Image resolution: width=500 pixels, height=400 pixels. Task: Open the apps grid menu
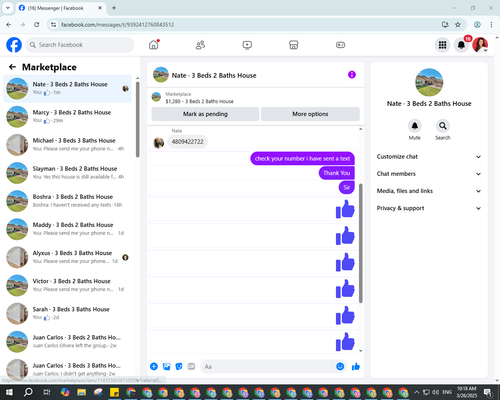point(442,45)
